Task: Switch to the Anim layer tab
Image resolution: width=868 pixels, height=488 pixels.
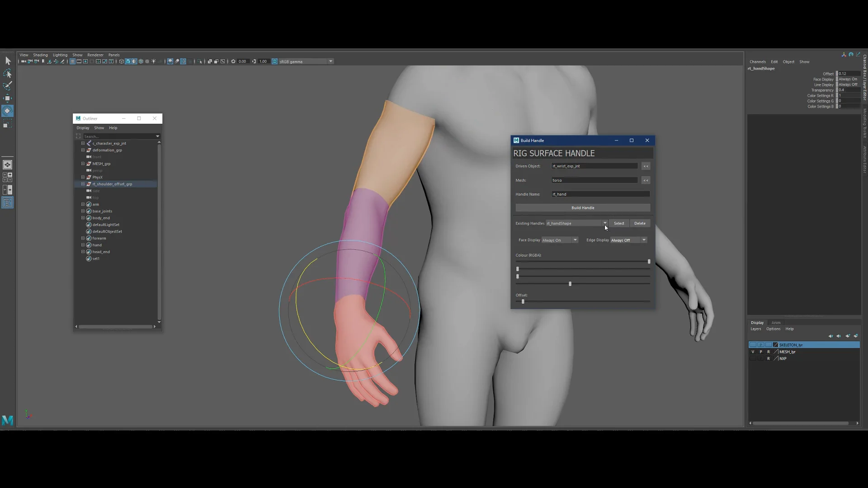Action: click(x=776, y=323)
